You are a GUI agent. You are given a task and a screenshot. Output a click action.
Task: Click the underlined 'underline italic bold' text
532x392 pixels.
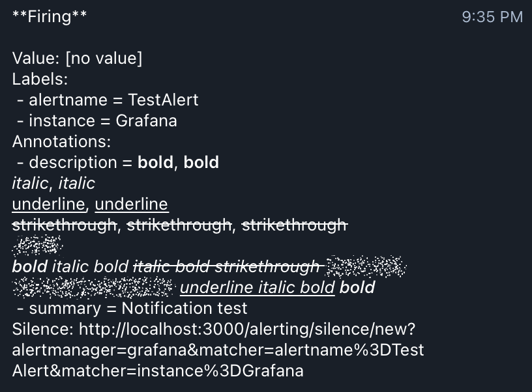(257, 288)
